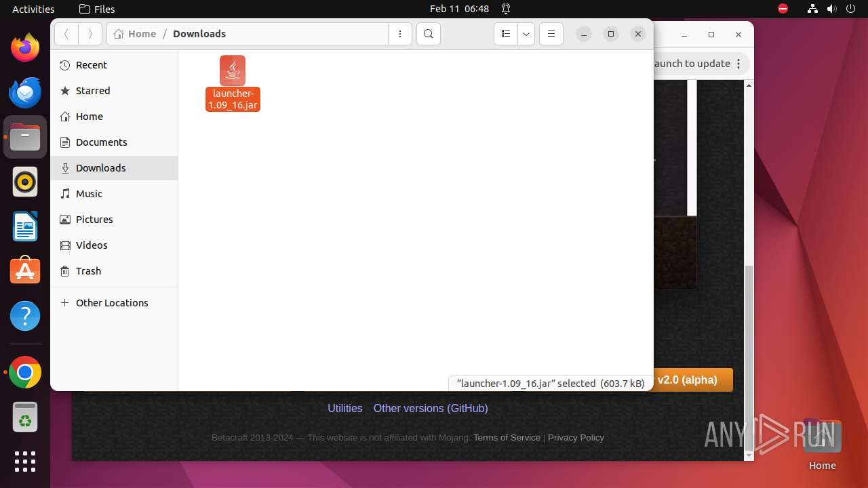Click the red do-not-disturb tray icon
Image resolution: width=868 pixels, height=488 pixels.
[x=783, y=9]
